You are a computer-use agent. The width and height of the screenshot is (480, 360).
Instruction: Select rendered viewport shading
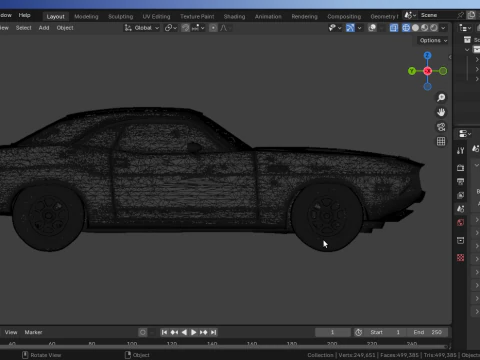click(433, 28)
